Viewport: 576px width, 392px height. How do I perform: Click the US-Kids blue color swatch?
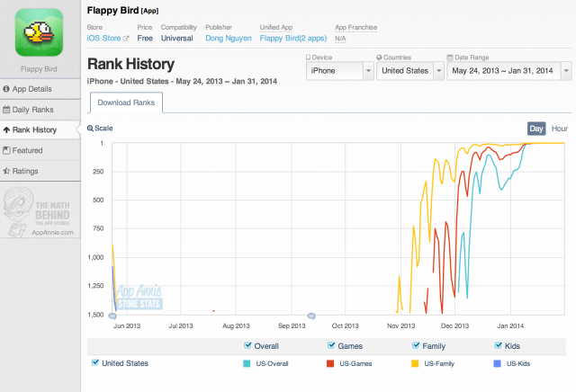pyautogui.click(x=497, y=364)
